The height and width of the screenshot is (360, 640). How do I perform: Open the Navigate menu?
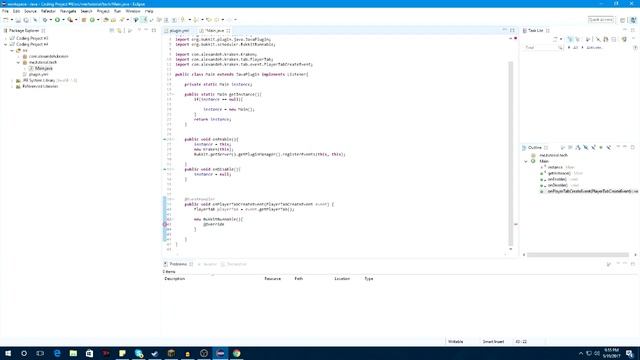click(x=68, y=11)
